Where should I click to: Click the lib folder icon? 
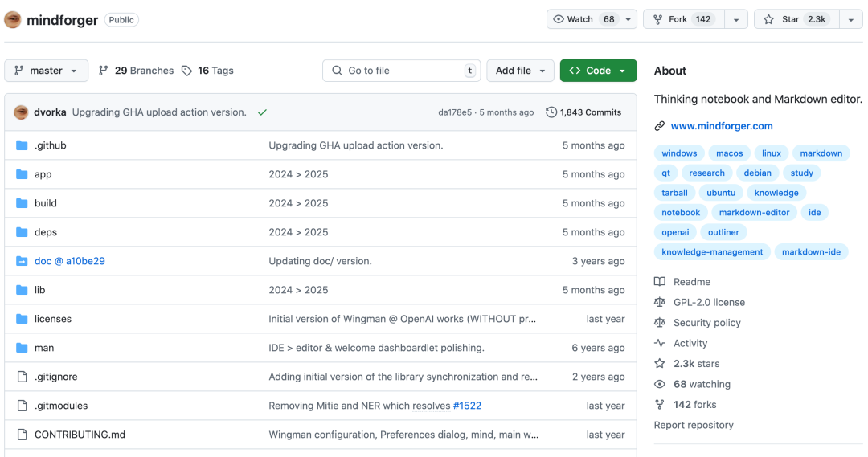click(22, 290)
